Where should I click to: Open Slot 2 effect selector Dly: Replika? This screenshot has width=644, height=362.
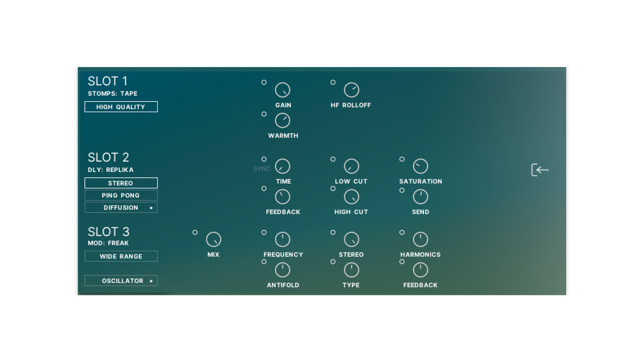(x=111, y=170)
